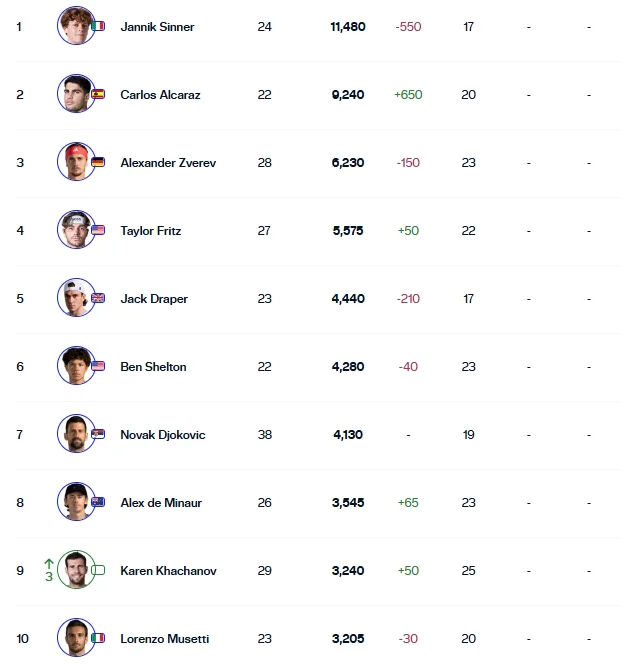Click the Italian flag beside Jannik Sinner
The height and width of the screenshot is (665, 632).
point(98,26)
